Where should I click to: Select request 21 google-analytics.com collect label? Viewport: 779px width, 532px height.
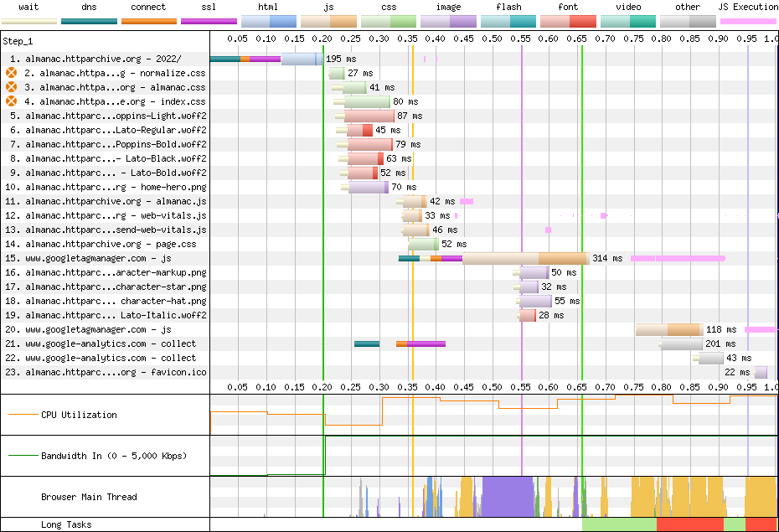point(101,343)
